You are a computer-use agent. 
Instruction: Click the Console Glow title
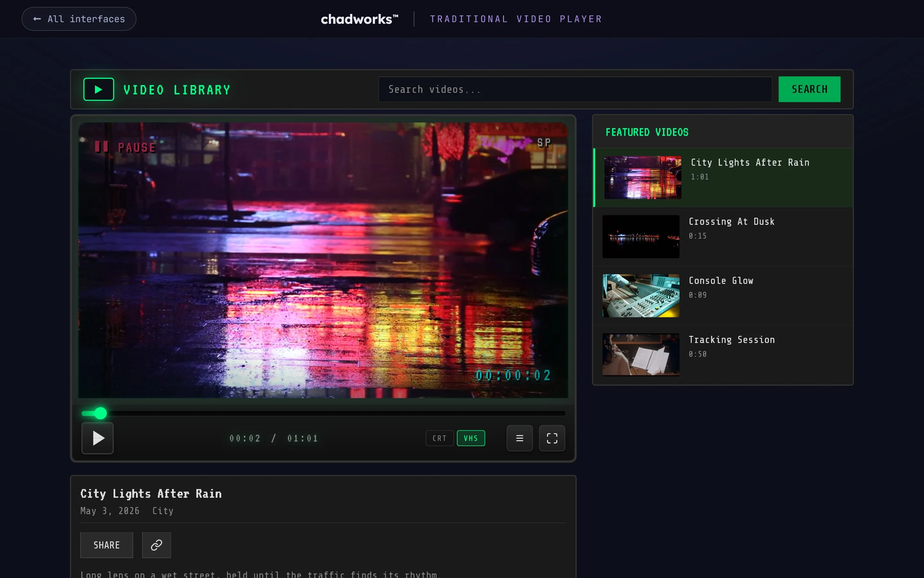(x=721, y=281)
